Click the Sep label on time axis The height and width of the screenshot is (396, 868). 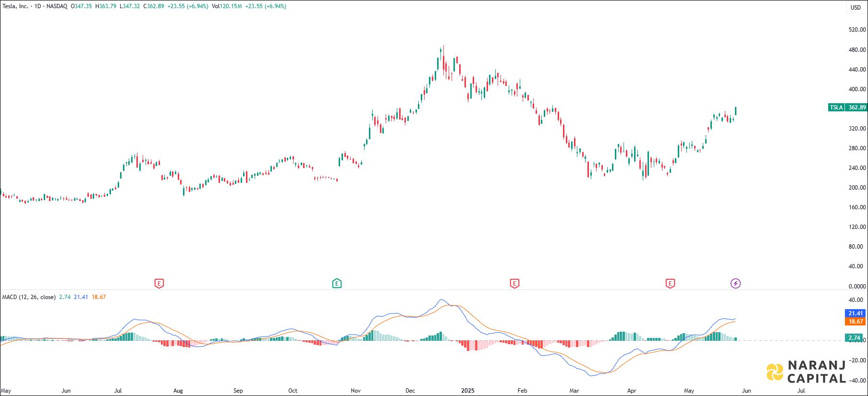coord(238,391)
